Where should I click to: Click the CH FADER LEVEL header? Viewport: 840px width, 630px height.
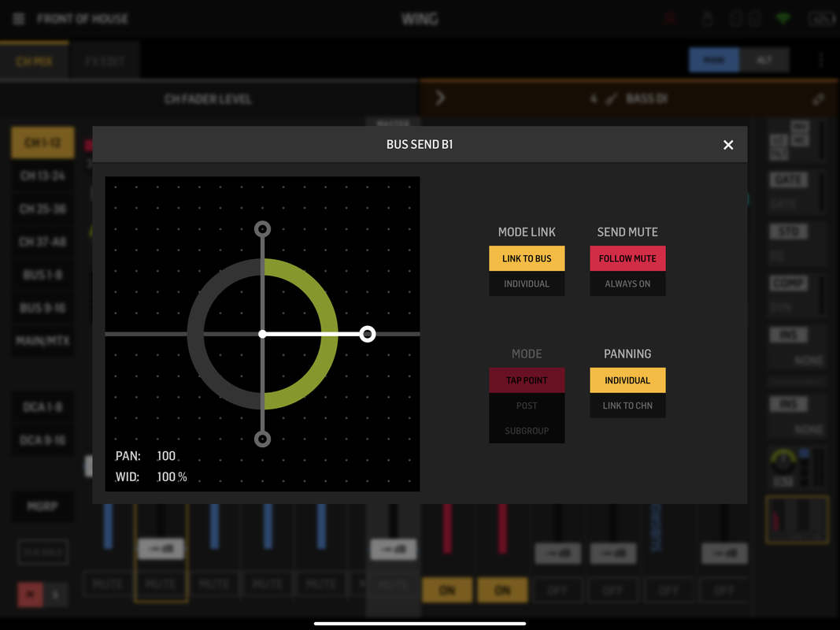click(x=208, y=99)
